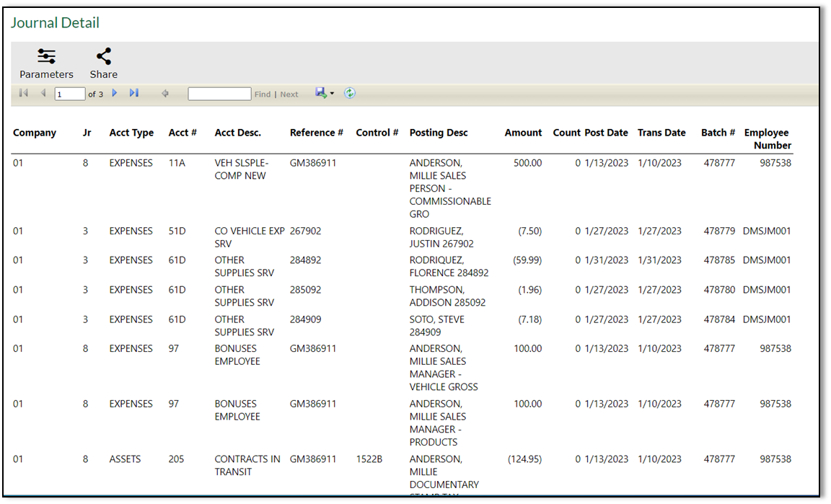Refresh the Journal Detail report
Screen dimensions: 831x504
pos(350,93)
